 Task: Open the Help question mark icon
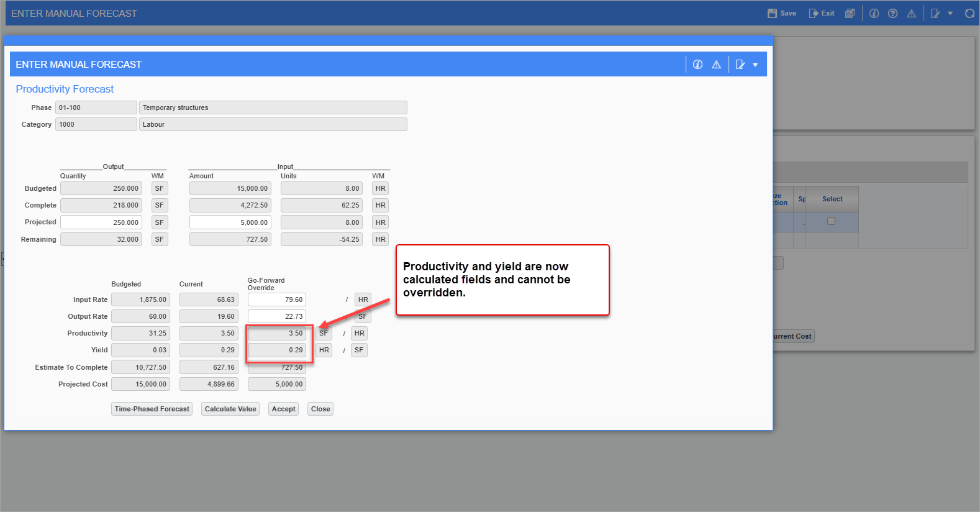pos(892,13)
